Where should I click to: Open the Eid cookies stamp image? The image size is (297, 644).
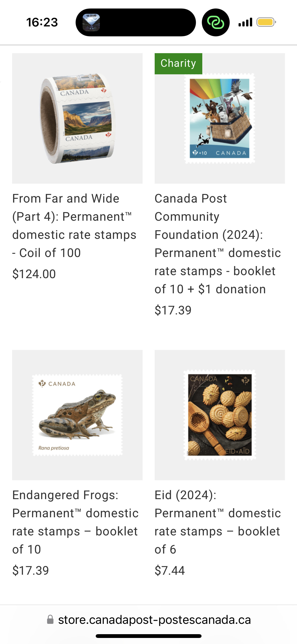[x=220, y=415]
